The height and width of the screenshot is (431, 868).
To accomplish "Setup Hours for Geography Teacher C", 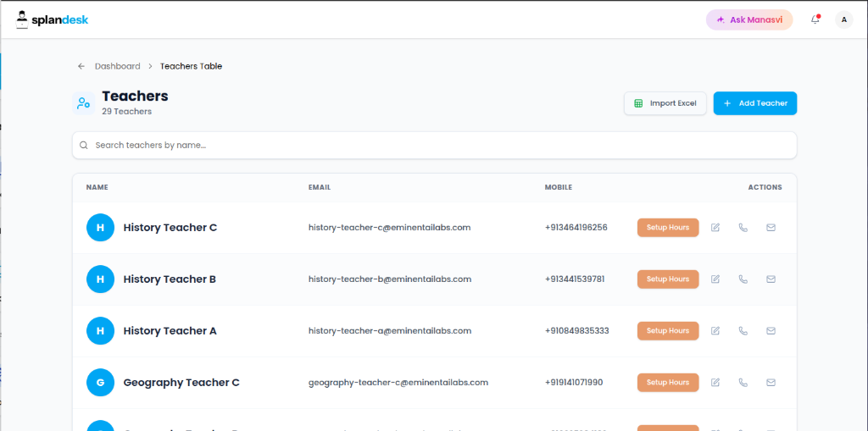I will (x=668, y=383).
